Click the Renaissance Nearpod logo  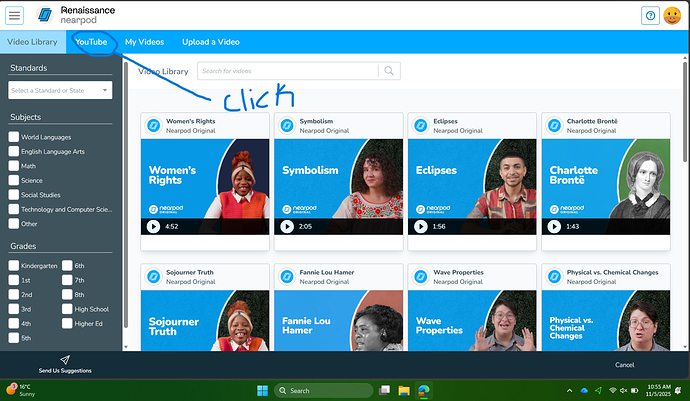pyautogui.click(x=76, y=15)
